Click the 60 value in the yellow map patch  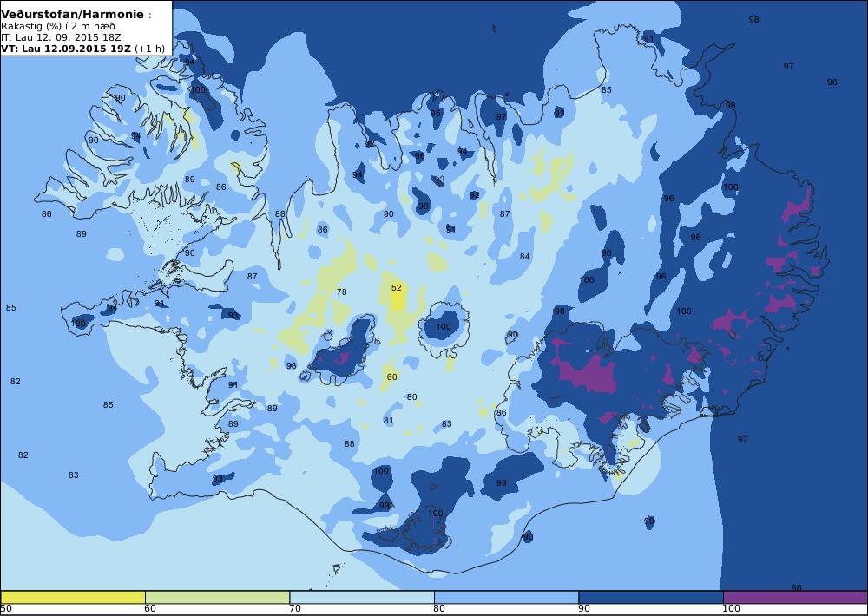[392, 377]
